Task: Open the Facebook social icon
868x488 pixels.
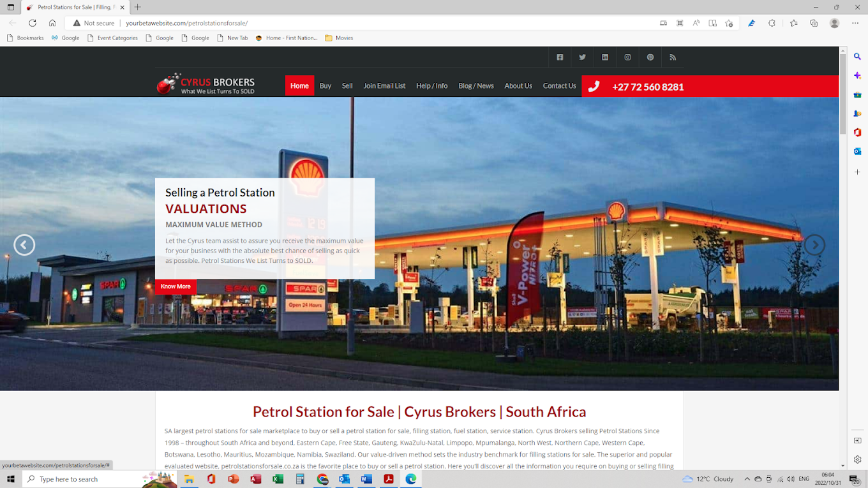Action: click(x=560, y=57)
